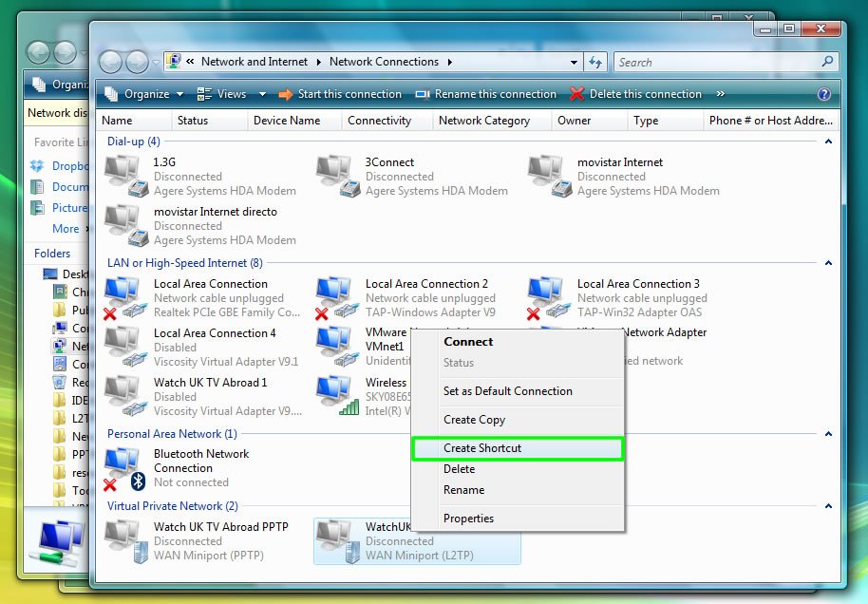Sort by Phone # or Host Address column
Screen dimensions: 868x604
[770, 121]
